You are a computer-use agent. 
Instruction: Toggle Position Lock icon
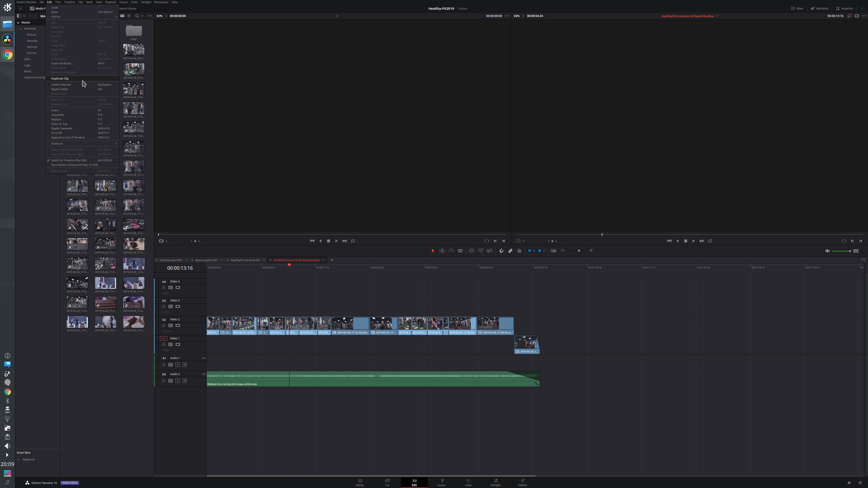click(519, 251)
